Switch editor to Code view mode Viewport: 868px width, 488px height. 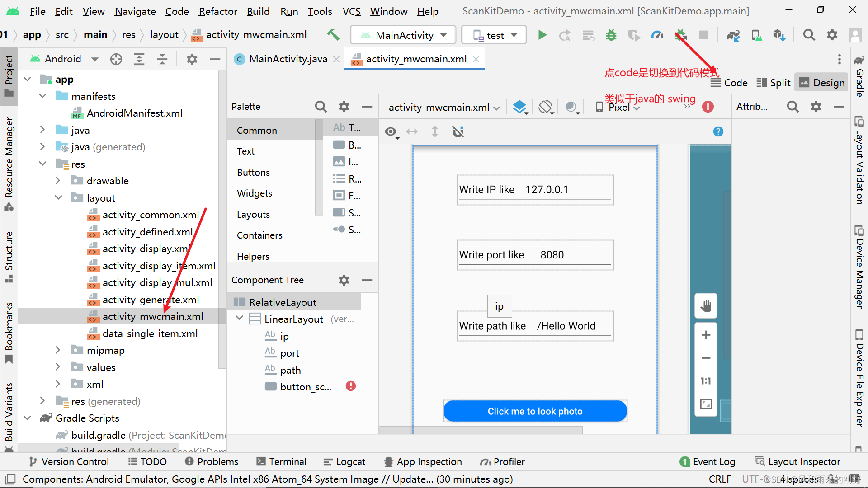click(729, 83)
